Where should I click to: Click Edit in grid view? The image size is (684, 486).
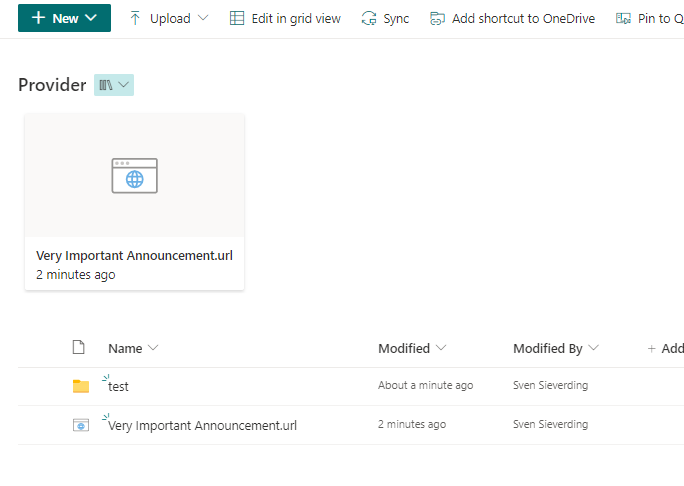285,18
